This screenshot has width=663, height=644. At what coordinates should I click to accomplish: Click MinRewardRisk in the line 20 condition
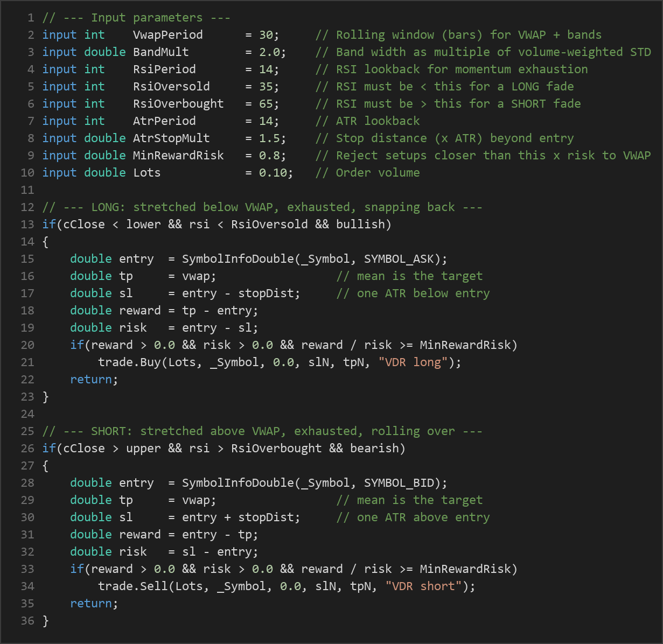[x=465, y=345]
